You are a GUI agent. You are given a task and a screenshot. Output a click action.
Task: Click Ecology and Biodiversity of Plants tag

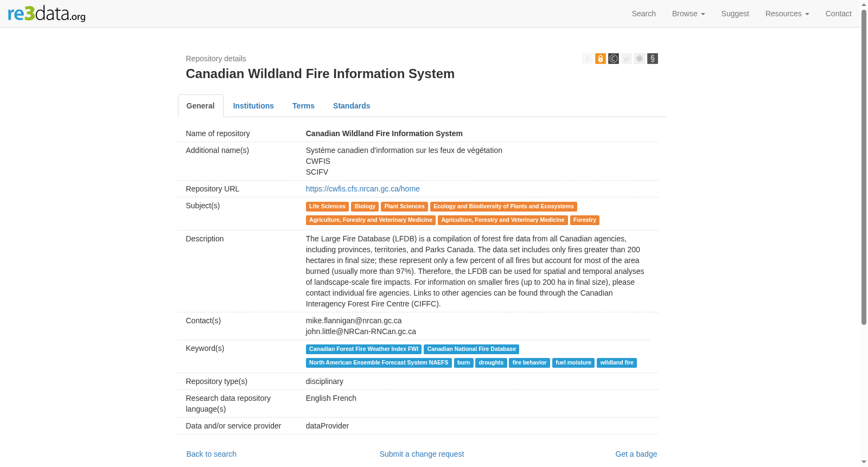503,207
